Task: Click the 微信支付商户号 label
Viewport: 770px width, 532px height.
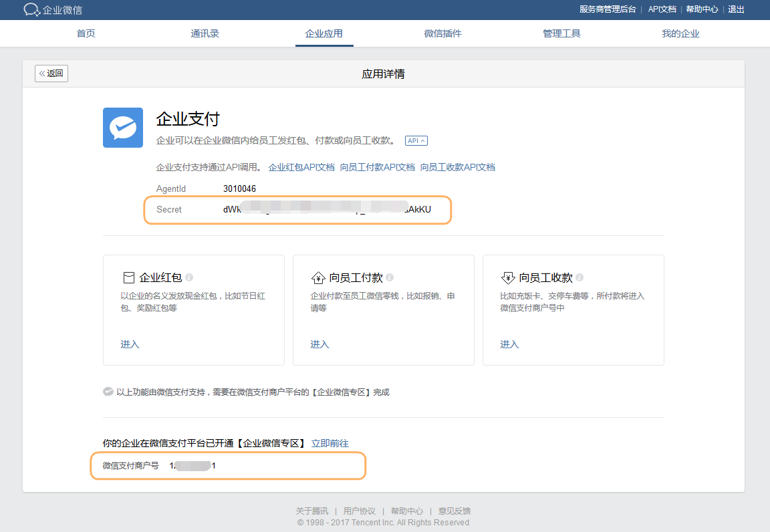Action: click(x=130, y=466)
